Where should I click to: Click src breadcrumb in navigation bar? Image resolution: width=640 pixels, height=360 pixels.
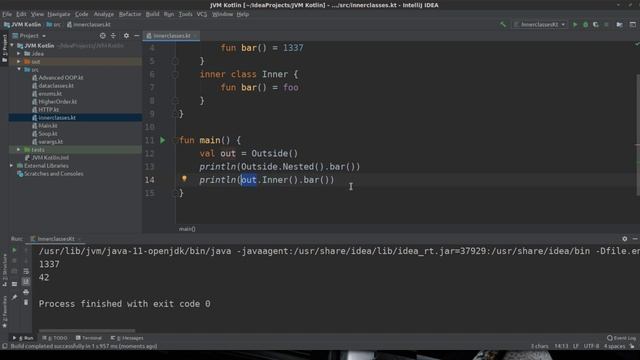(53, 24)
